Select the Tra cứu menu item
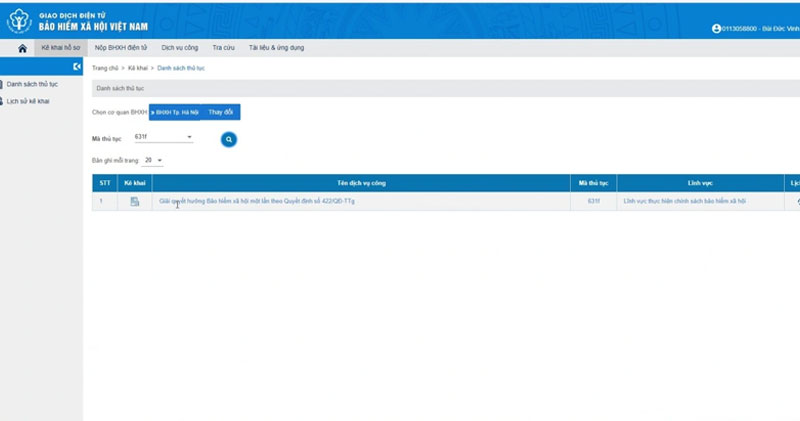 pos(223,48)
